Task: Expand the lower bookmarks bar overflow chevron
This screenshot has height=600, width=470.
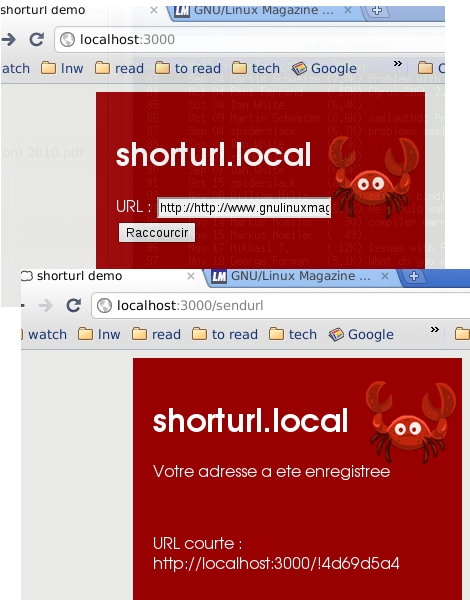Action: pos(435,329)
